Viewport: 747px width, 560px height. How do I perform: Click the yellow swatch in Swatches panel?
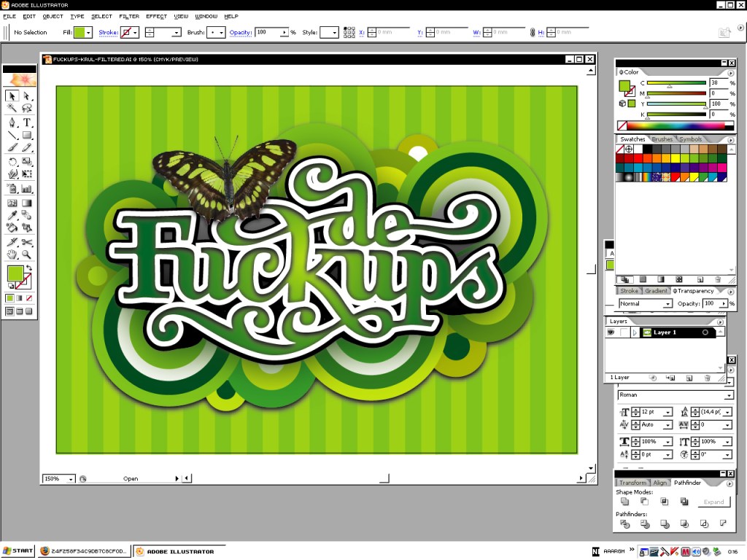point(675,158)
